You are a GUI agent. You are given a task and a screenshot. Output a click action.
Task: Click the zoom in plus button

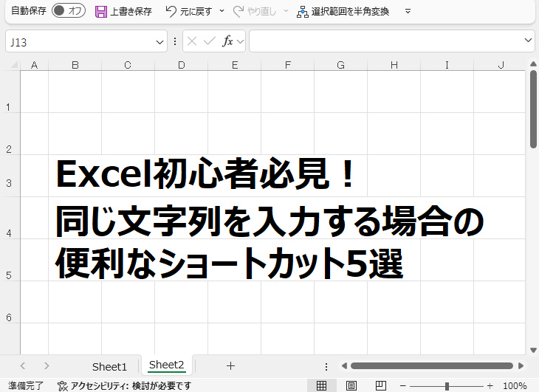pyautogui.click(x=490, y=386)
